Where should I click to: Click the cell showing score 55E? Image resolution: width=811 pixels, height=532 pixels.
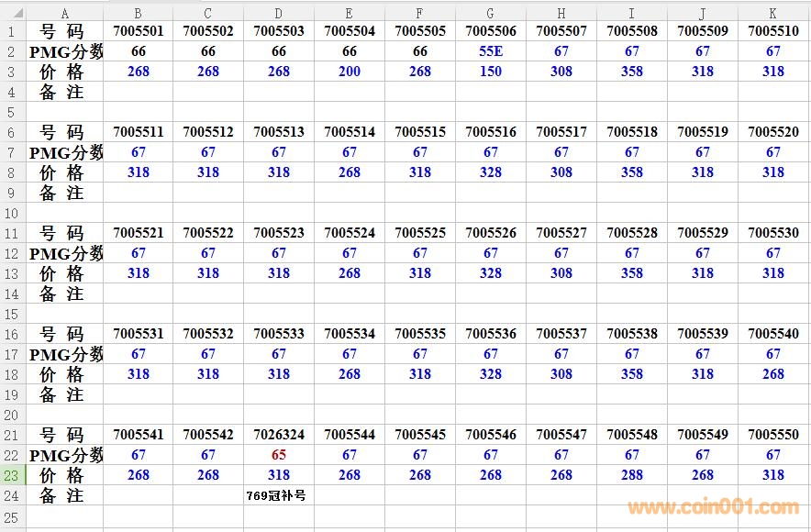(x=491, y=51)
